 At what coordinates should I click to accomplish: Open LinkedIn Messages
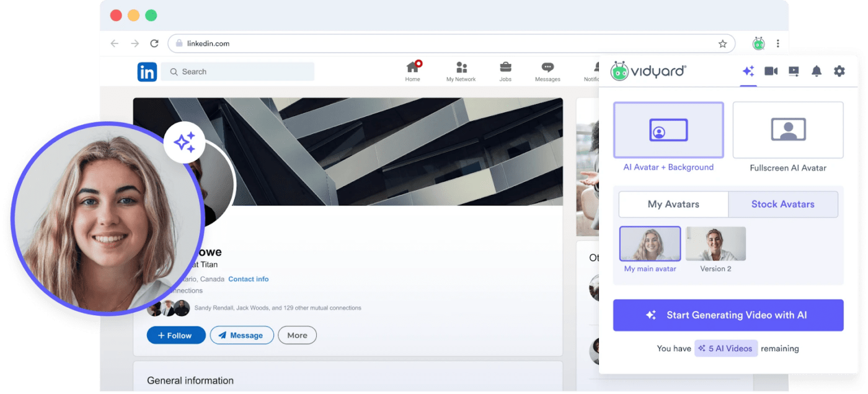tap(547, 72)
